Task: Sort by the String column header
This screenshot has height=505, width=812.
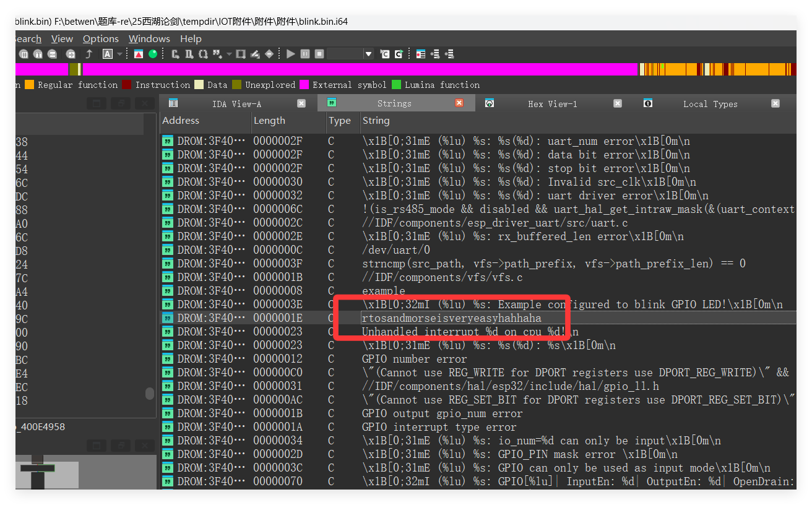Action: (578, 121)
